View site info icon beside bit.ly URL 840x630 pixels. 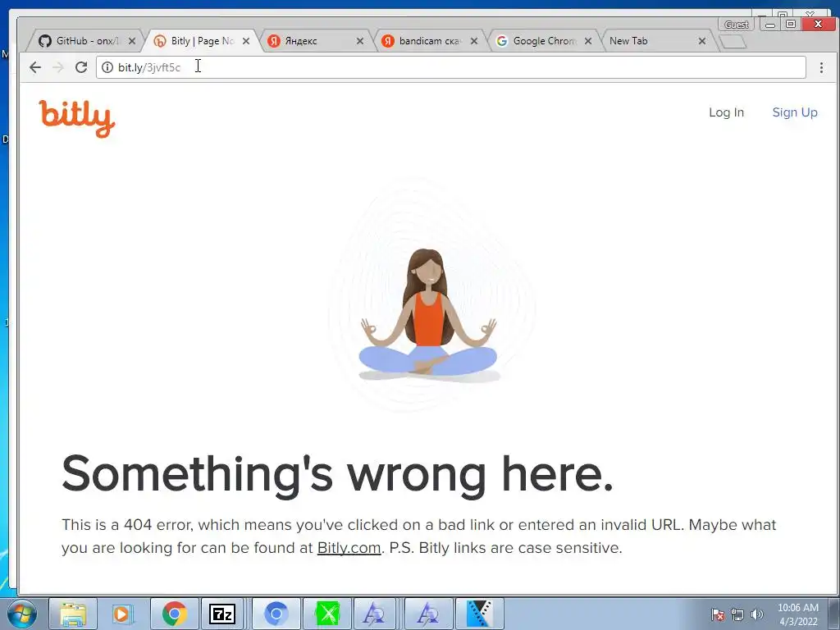(x=107, y=67)
